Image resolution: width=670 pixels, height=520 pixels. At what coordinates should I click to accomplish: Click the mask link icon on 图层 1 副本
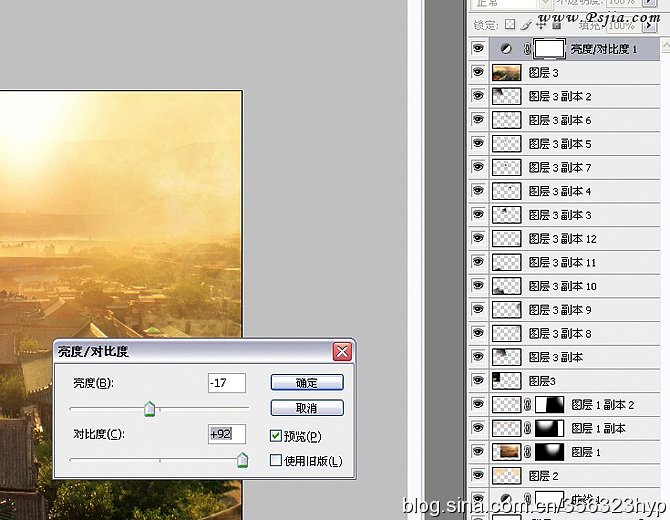click(527, 428)
